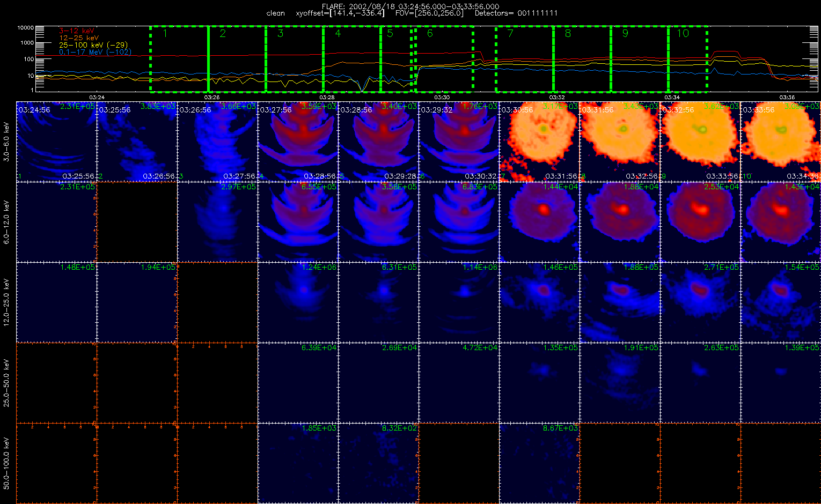The width and height of the screenshot is (821, 504).
Task: Click the peak value '4.72E+04'
Action: coord(480,348)
